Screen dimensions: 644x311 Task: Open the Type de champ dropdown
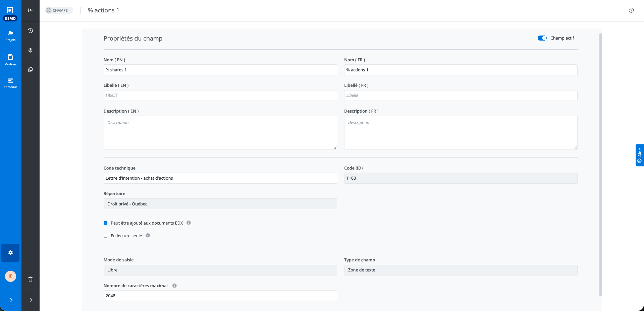click(461, 270)
